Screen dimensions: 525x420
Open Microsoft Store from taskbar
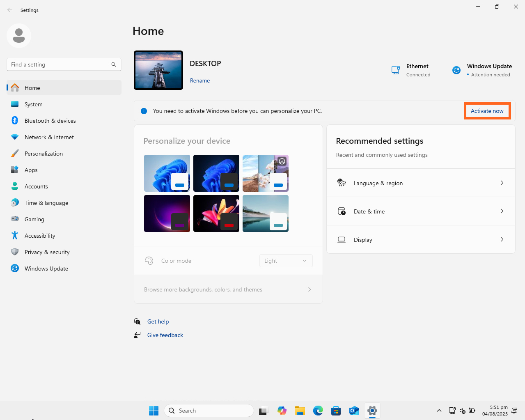point(336,411)
